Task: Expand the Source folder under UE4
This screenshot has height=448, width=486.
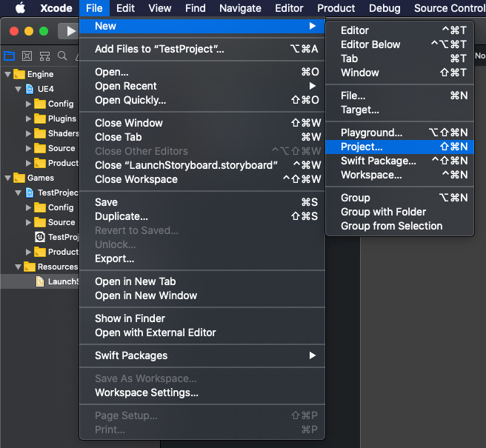Action: click(28, 148)
